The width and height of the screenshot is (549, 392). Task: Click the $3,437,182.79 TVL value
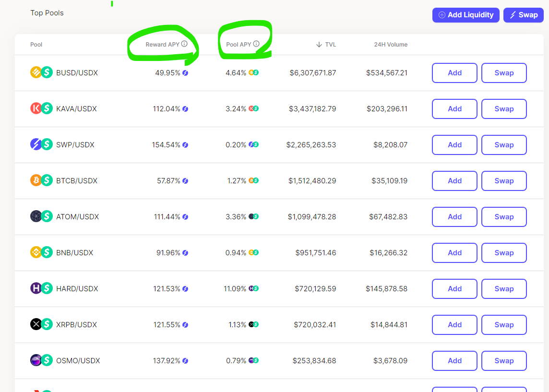(x=312, y=109)
